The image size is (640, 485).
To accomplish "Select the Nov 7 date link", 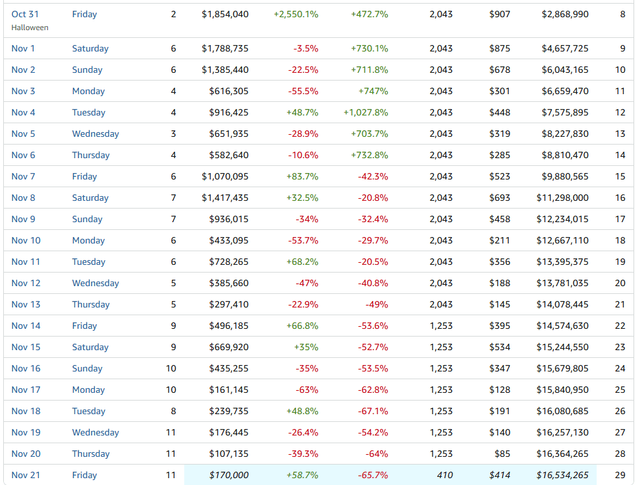I will point(23,176).
